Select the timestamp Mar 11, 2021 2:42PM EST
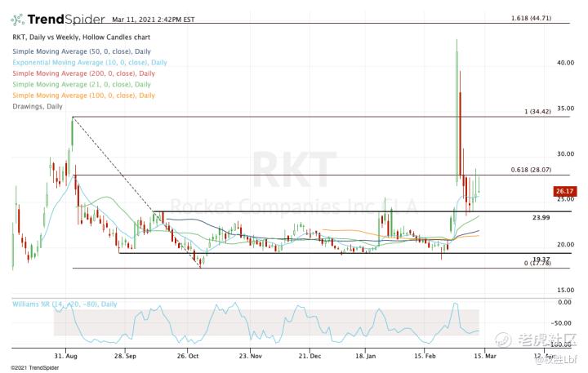This screenshot has height=373, width=588. pos(153,20)
